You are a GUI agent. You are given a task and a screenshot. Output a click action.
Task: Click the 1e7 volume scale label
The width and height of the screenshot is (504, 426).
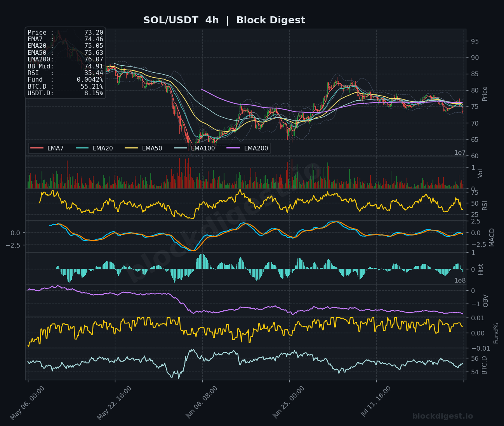point(460,153)
